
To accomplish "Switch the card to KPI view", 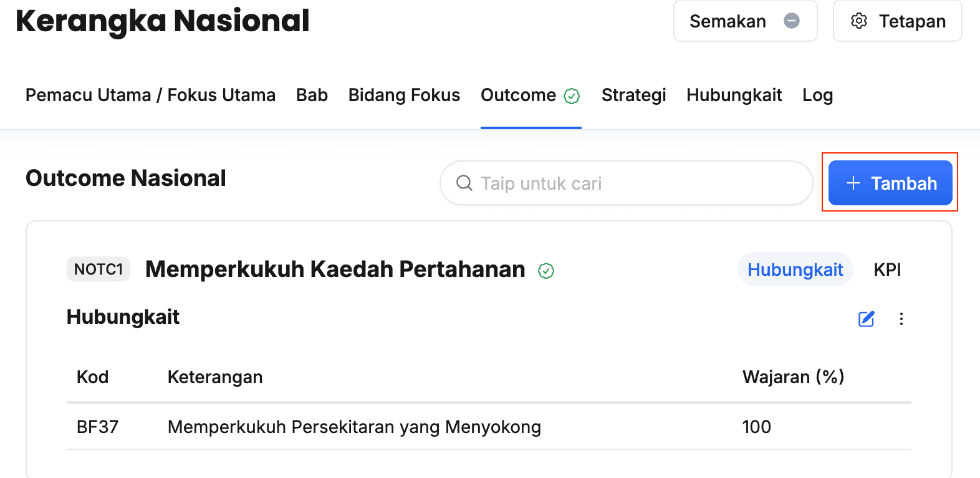I will coord(887,270).
